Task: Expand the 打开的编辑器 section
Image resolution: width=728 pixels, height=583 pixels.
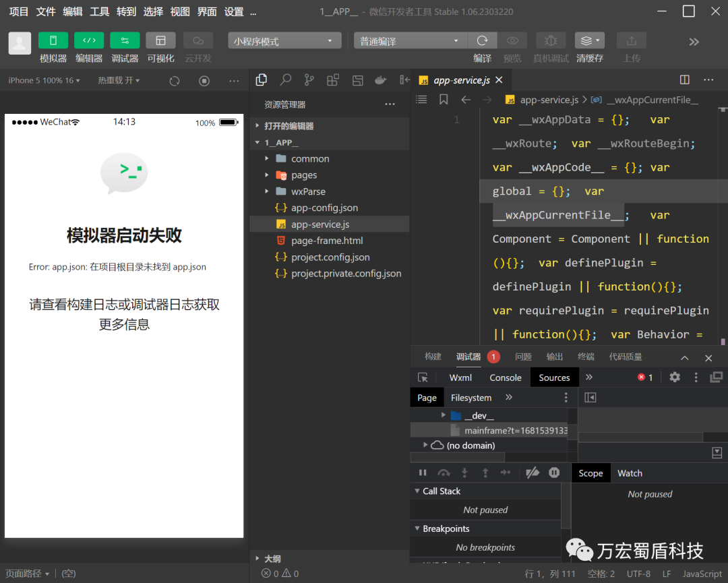Action: [x=330, y=126]
